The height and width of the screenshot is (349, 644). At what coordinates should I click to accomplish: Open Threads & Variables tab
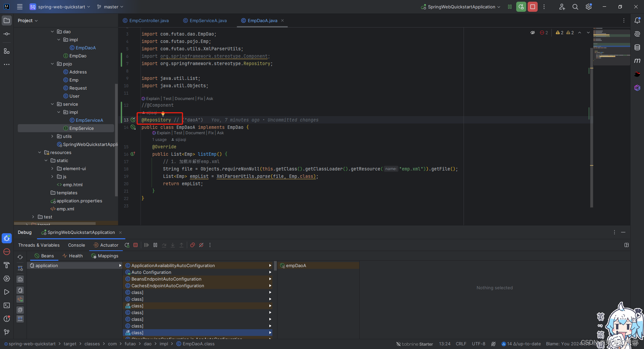point(39,245)
